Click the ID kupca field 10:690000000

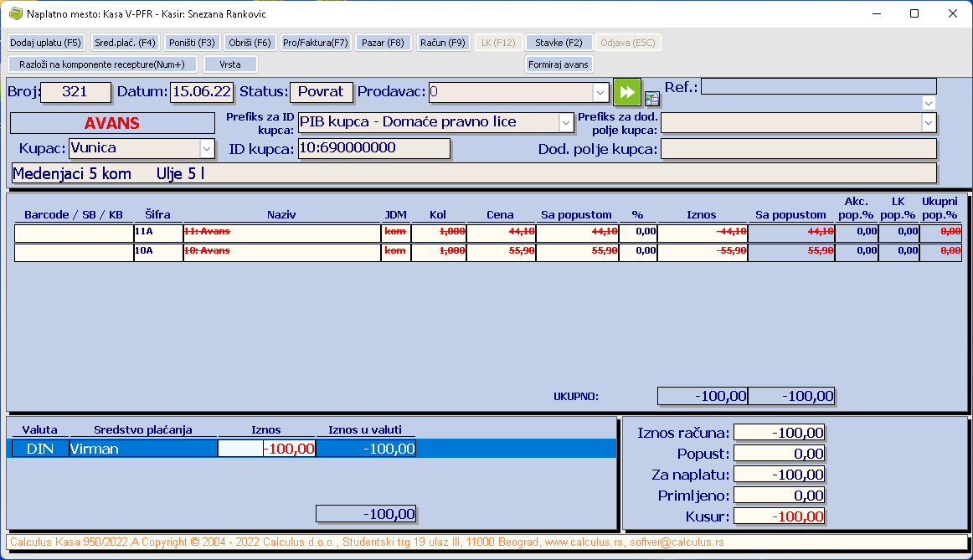374,148
